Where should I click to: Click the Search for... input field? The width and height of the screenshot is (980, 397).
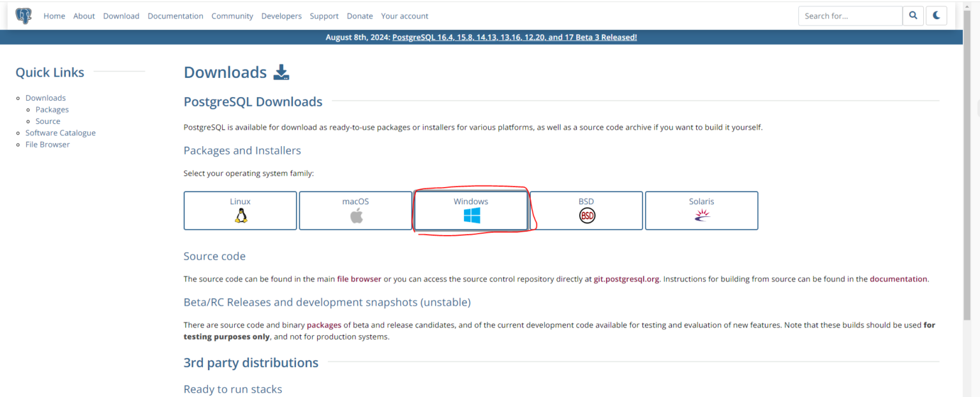coord(850,16)
